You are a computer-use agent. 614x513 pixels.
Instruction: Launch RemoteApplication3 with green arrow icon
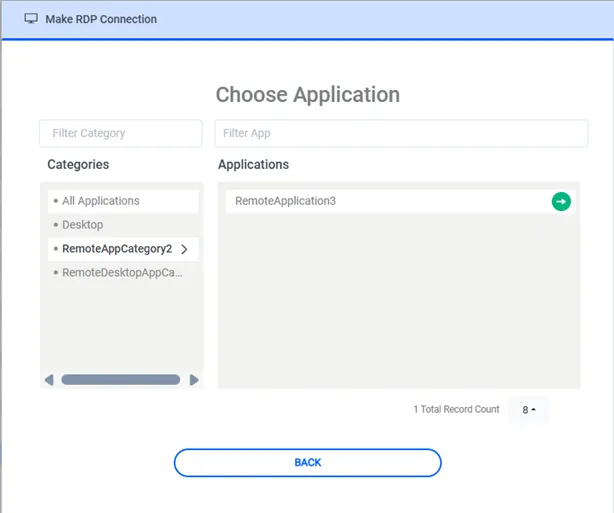point(561,201)
